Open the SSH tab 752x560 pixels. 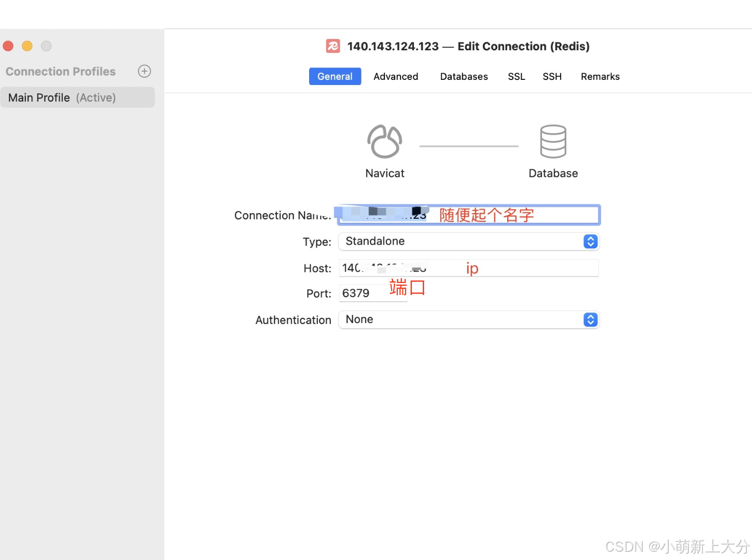[552, 76]
